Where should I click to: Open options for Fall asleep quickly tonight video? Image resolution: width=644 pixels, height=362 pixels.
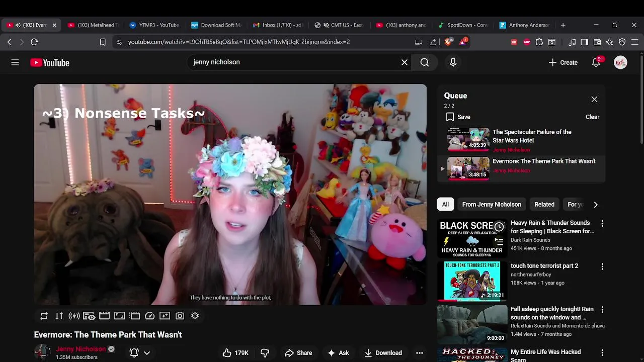coord(602,310)
